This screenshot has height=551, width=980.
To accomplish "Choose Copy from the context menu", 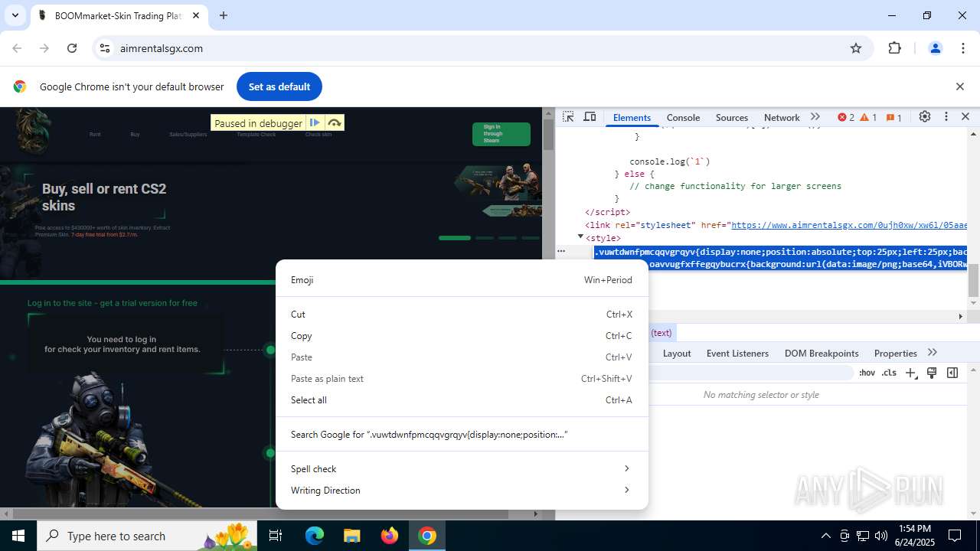I will (x=462, y=336).
